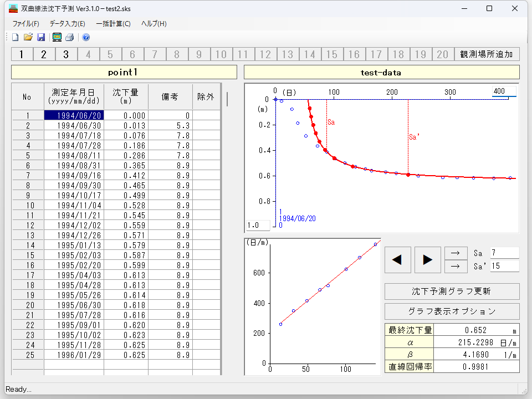Maximize the application window
This screenshot has width=532, height=399.
pyautogui.click(x=489, y=8)
